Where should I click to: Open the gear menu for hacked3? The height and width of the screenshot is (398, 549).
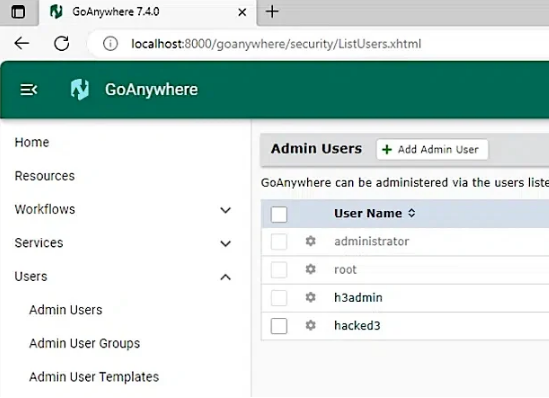coord(311,326)
